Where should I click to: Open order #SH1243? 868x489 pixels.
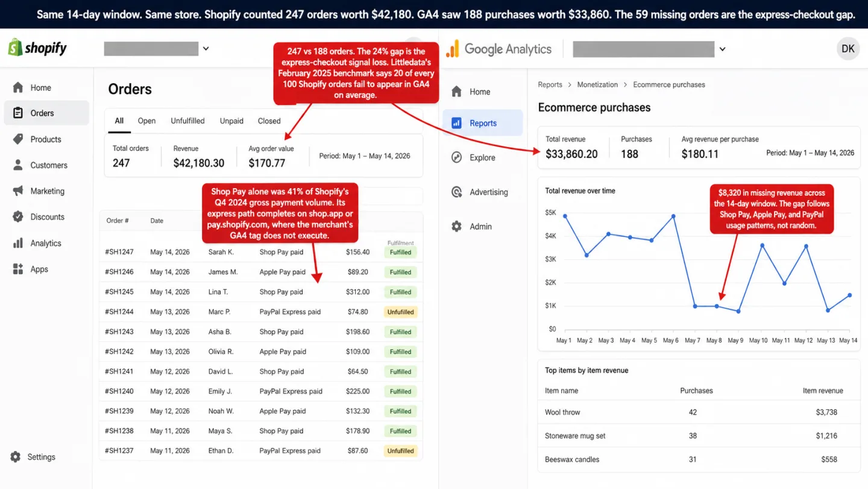(x=119, y=332)
